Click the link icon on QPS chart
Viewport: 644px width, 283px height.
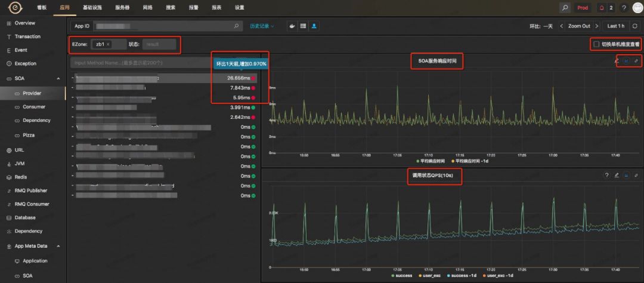pos(636,175)
